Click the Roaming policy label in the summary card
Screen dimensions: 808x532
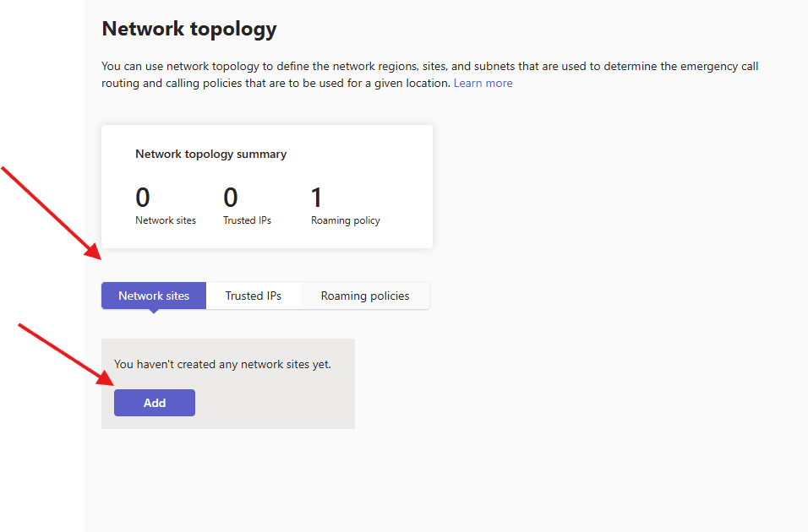tap(346, 220)
